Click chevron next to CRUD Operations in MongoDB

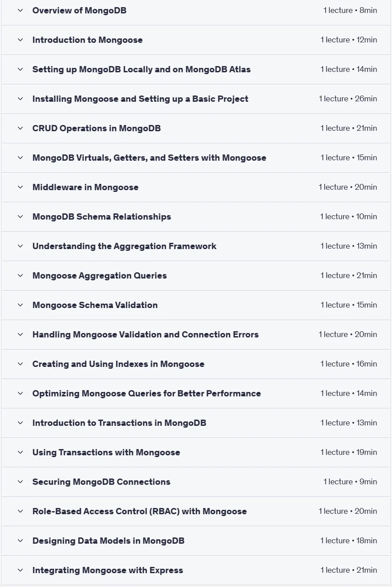(x=20, y=128)
